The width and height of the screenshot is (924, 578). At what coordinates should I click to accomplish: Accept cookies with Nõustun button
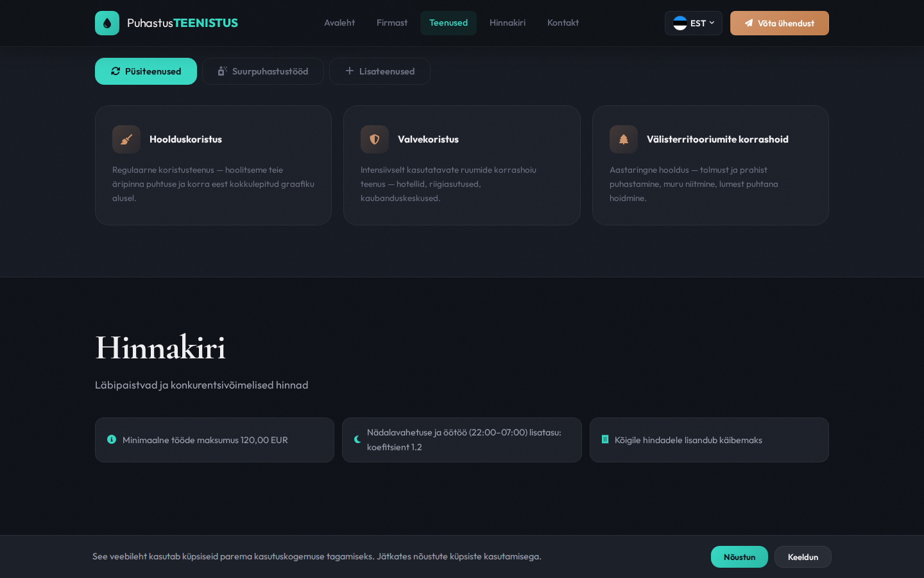pyautogui.click(x=739, y=557)
